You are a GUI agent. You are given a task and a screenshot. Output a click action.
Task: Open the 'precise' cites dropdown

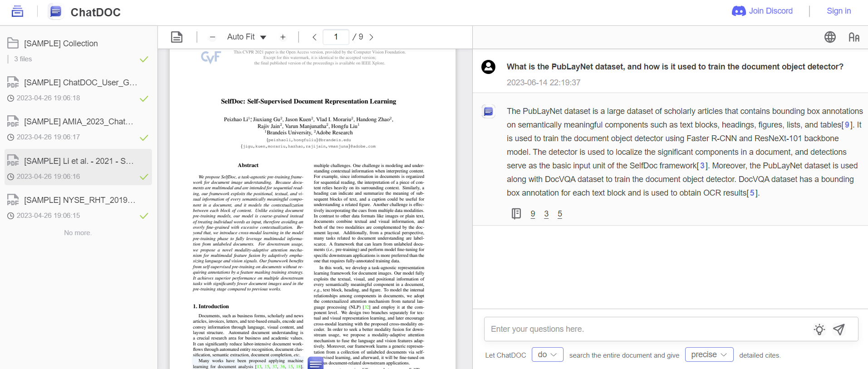click(x=709, y=354)
